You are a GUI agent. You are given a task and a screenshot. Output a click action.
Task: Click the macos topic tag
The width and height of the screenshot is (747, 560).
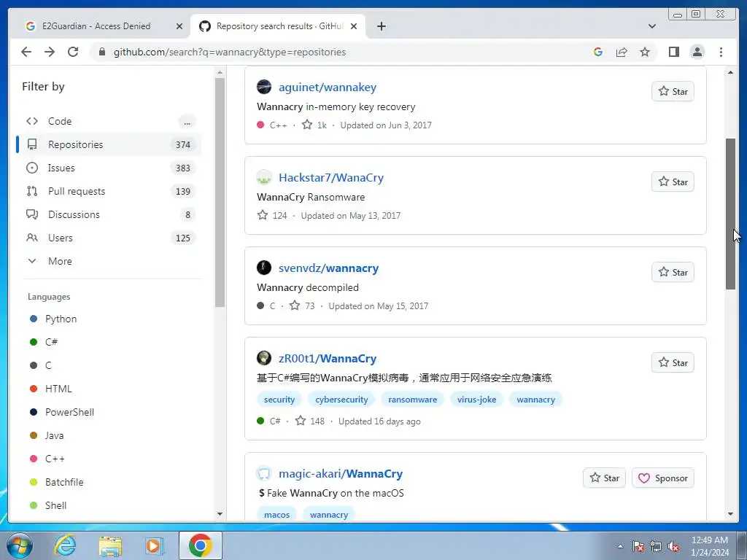[x=276, y=515]
